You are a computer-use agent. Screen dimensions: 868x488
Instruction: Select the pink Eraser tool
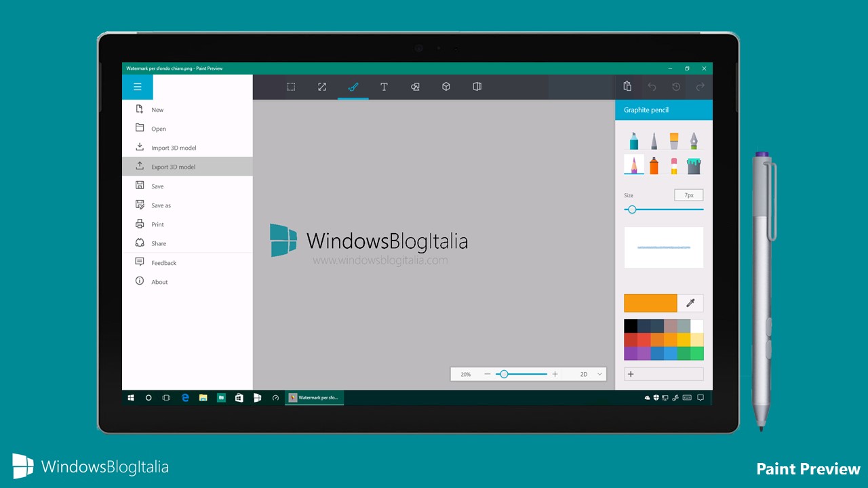pos(674,165)
